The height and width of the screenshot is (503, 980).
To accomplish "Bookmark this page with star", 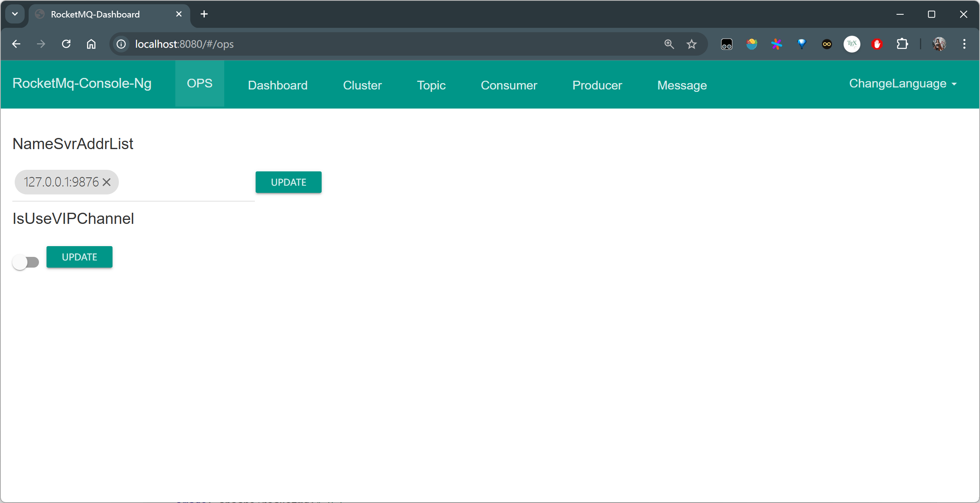I will 692,44.
